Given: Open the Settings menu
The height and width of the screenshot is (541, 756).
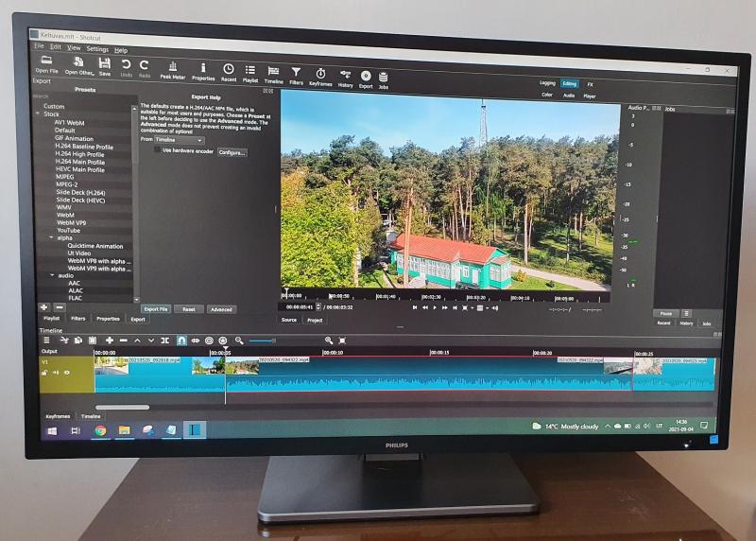Looking at the screenshot, I should point(97,49).
